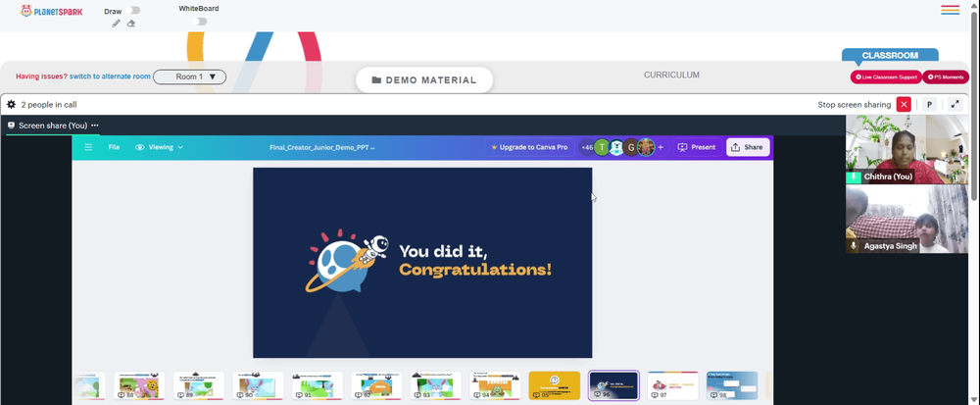Click the orange photo collaborator avatar
This screenshot has width=980, height=405.
coord(646,147)
